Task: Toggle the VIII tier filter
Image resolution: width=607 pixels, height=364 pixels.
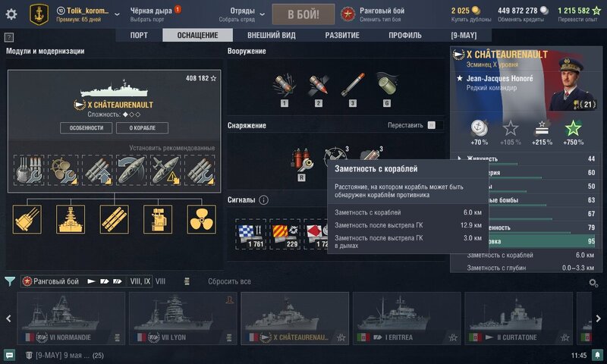Action: pos(160,281)
